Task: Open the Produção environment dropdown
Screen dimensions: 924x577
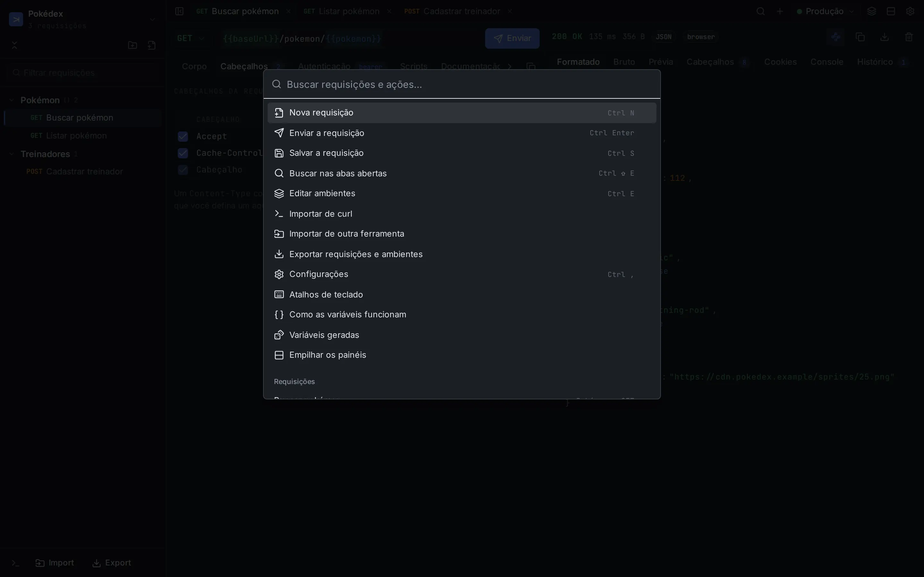Action: (x=826, y=12)
